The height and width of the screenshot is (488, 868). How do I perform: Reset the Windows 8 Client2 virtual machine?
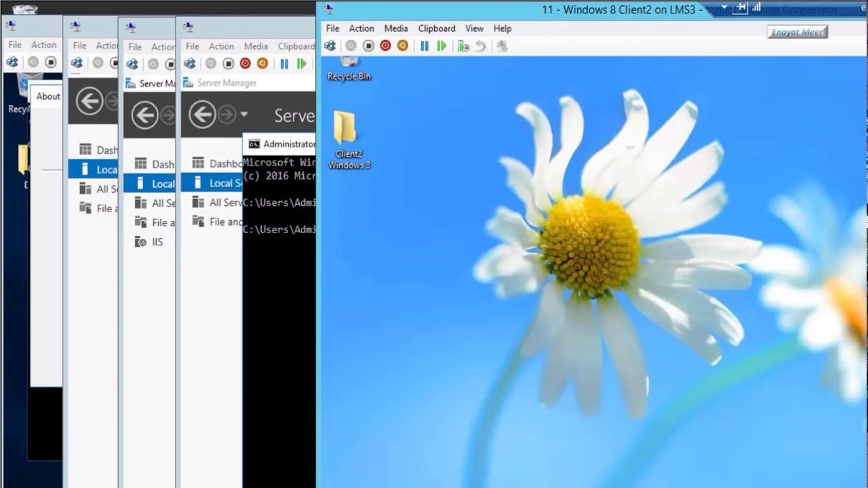(441, 46)
